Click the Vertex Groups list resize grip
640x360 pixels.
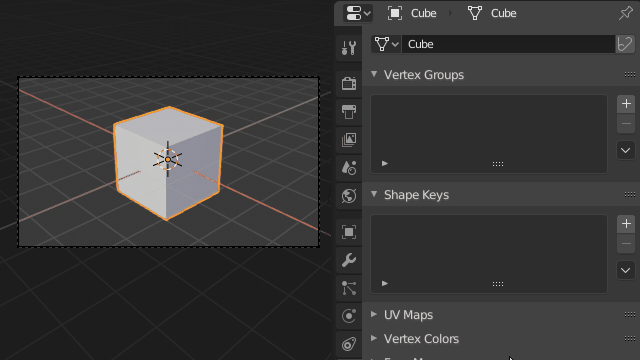click(498, 164)
